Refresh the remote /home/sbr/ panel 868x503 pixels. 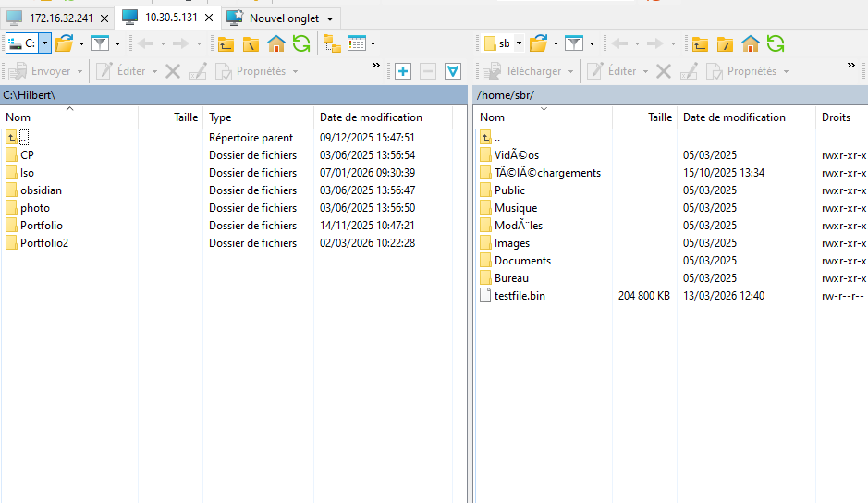coord(775,43)
